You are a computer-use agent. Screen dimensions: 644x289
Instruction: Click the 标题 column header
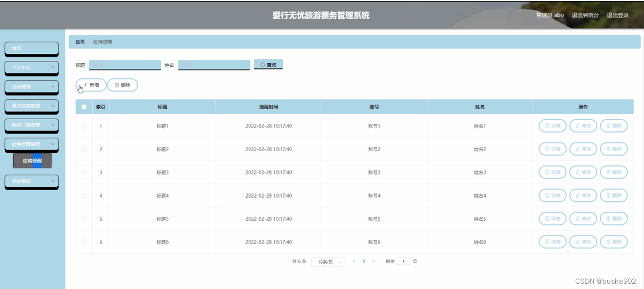[x=162, y=107]
